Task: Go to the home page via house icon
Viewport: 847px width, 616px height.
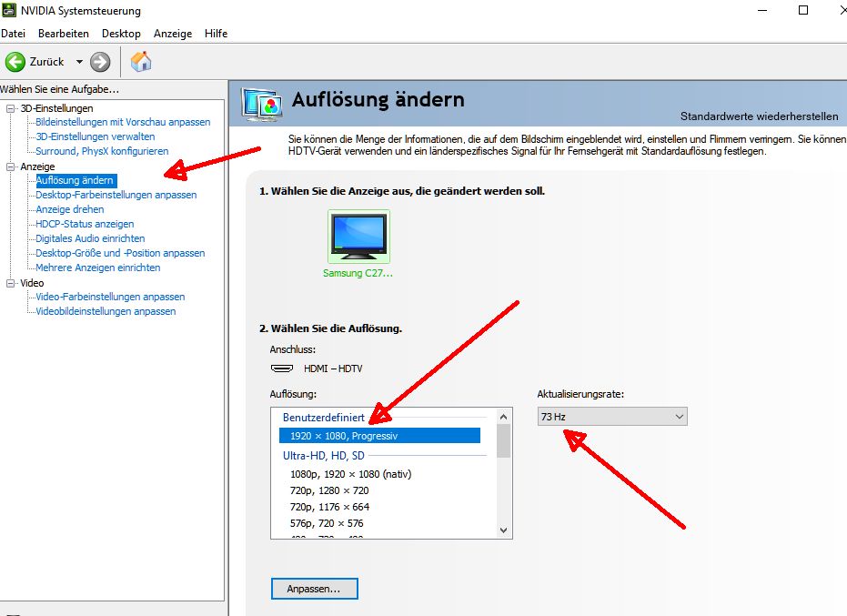Action: coord(141,62)
